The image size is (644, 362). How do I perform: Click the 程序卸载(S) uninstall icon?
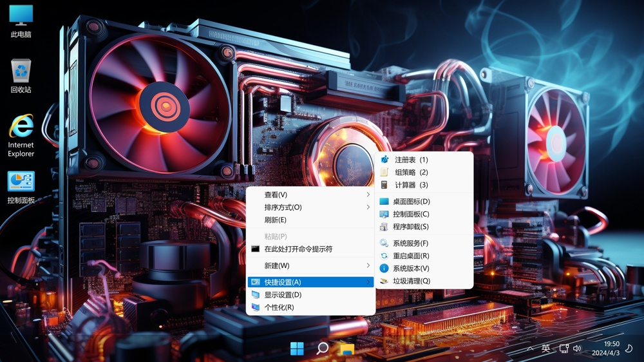click(x=384, y=227)
